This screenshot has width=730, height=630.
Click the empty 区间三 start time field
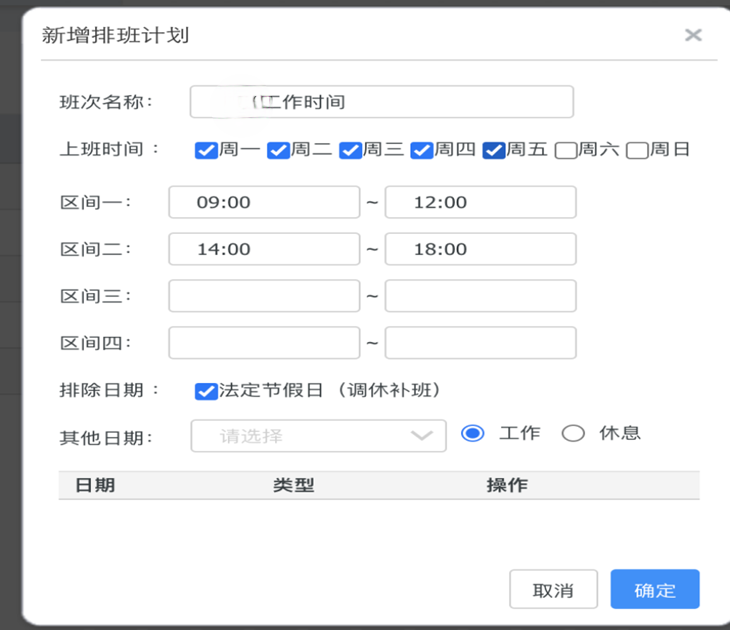point(264,296)
